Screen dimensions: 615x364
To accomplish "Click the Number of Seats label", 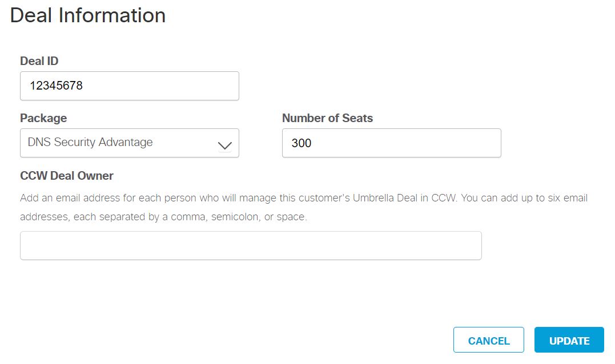I will pyautogui.click(x=327, y=118).
